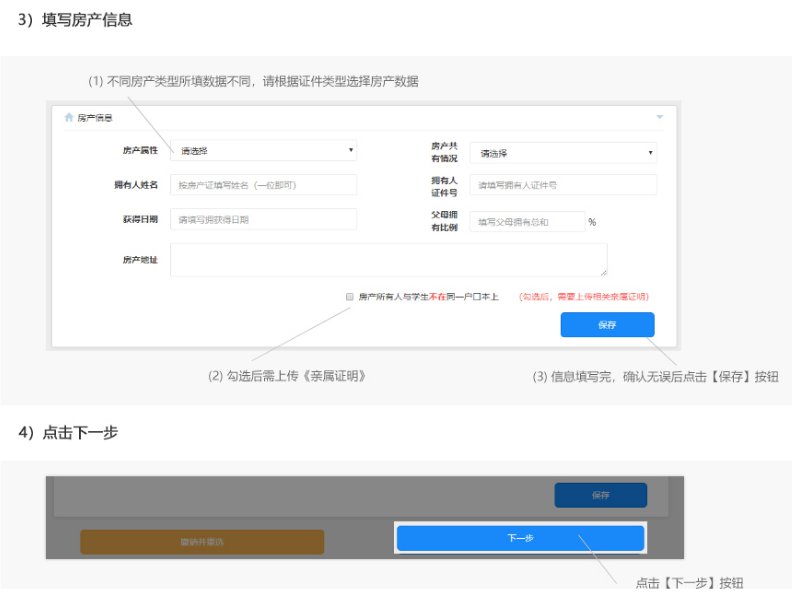Click the highlighted 下一步 button
This screenshot has width=792, height=604.
(520, 538)
